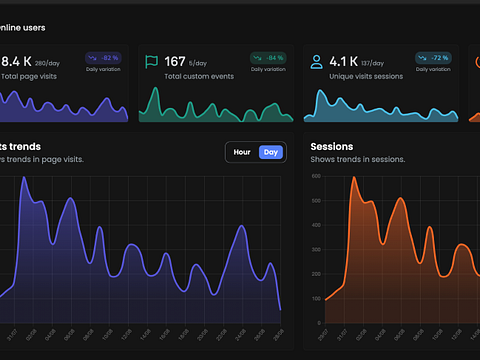Click the 600 y-axis label in Sessions
480x360 pixels.
316,176
